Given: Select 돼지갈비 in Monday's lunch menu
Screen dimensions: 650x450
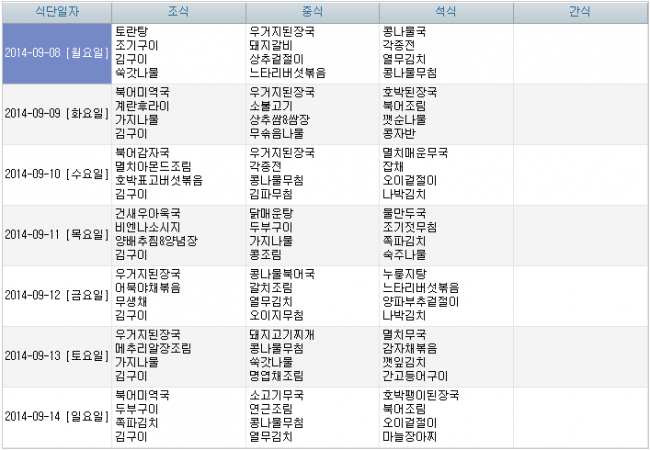Looking at the screenshot, I should [271, 45].
